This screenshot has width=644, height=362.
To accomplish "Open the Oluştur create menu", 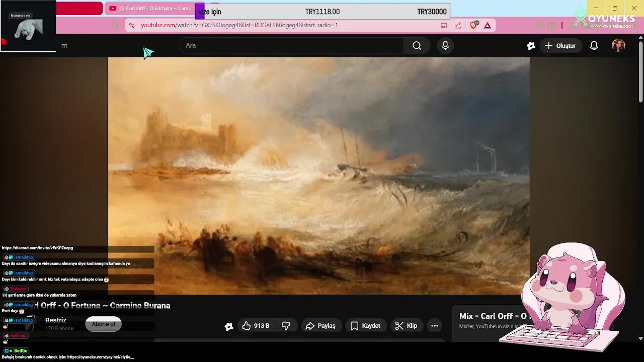I will tap(560, 46).
